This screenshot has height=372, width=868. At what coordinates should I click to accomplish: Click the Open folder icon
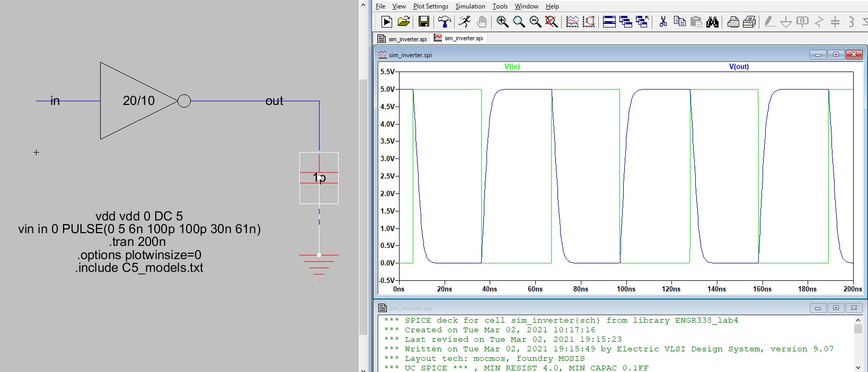(404, 22)
